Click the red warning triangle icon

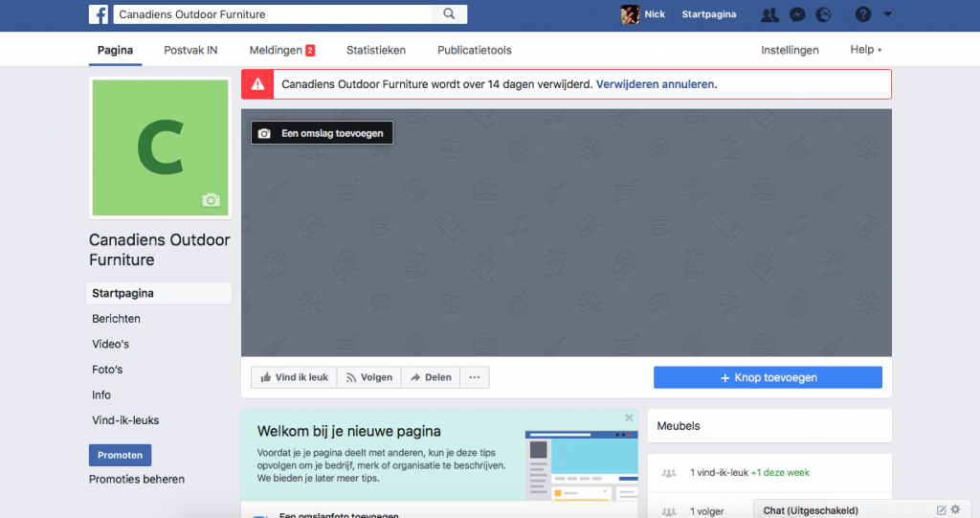257,84
